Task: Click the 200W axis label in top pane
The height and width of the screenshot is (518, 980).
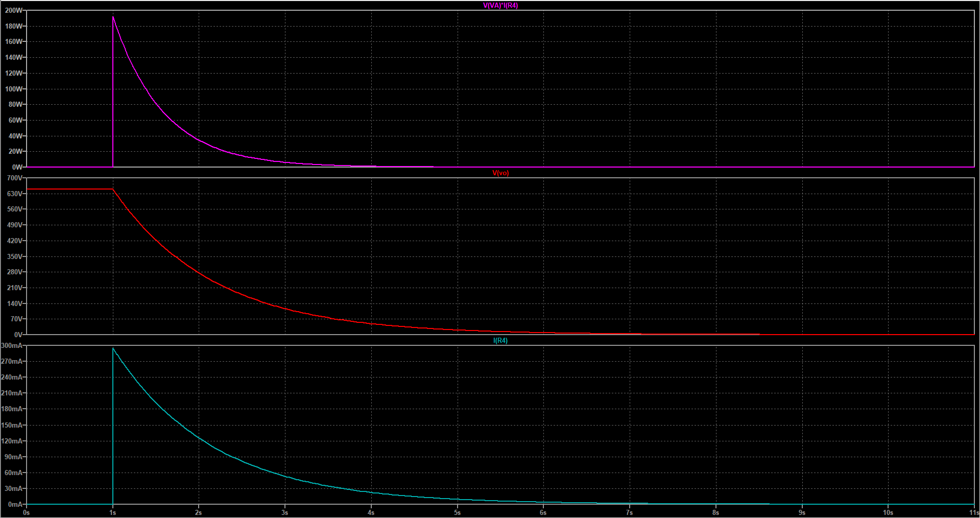Action: [14, 10]
